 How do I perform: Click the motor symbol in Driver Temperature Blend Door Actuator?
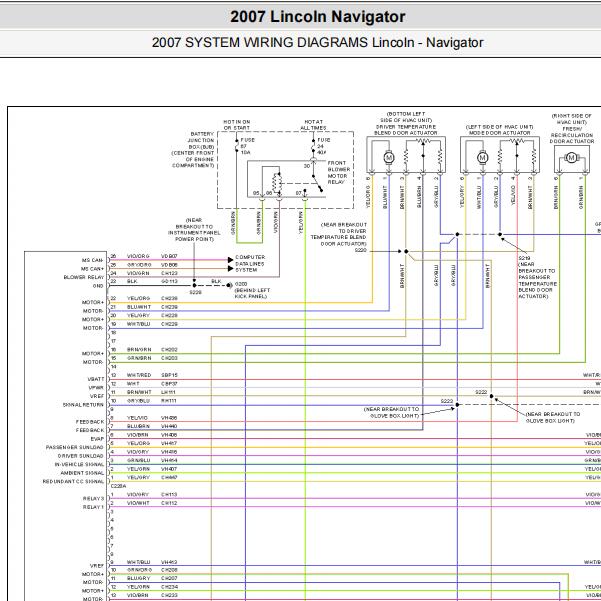coord(389,158)
